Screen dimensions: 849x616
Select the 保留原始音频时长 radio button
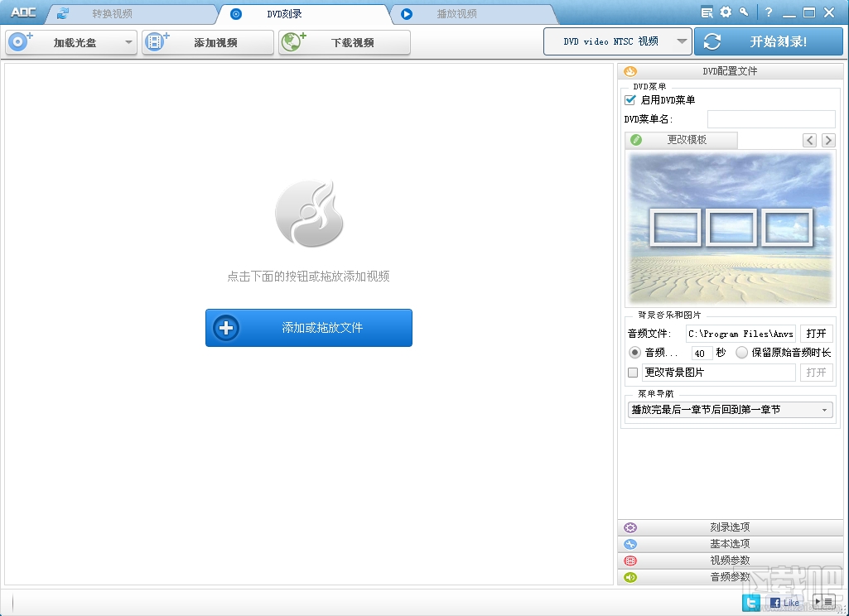744,352
